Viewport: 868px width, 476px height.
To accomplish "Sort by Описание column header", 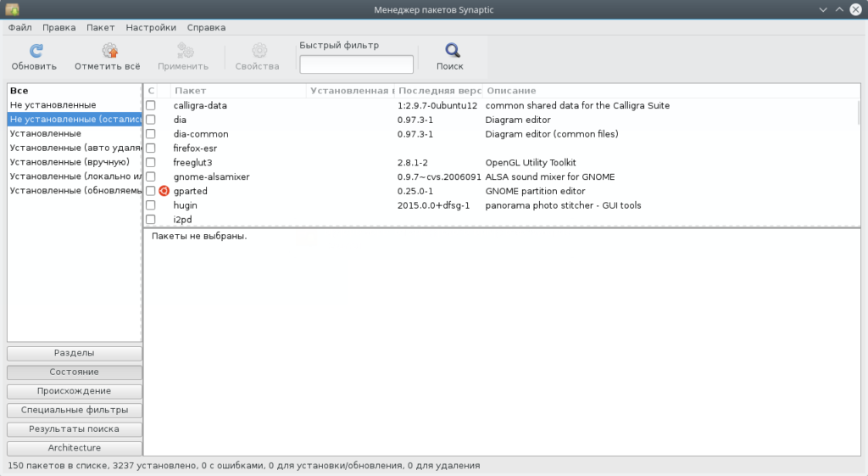I will coord(670,91).
